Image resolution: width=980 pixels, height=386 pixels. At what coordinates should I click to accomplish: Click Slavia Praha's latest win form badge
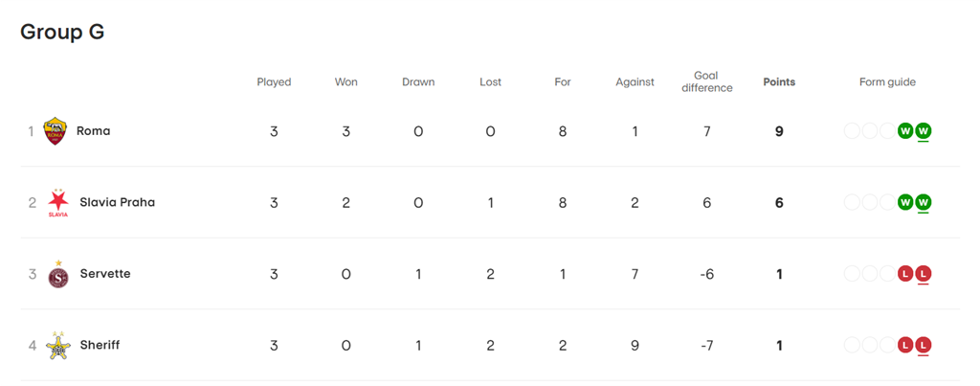pyautogui.click(x=924, y=202)
